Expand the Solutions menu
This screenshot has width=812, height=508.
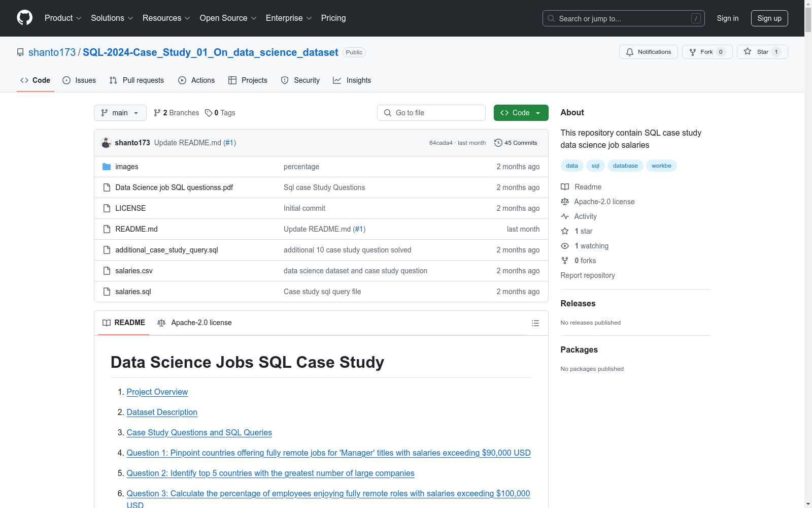112,18
